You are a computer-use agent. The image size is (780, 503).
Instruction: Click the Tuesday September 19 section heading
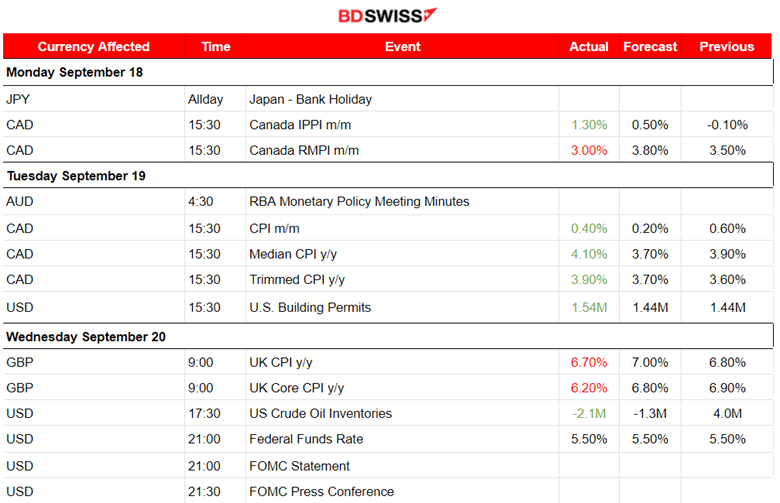pyautogui.click(x=76, y=176)
